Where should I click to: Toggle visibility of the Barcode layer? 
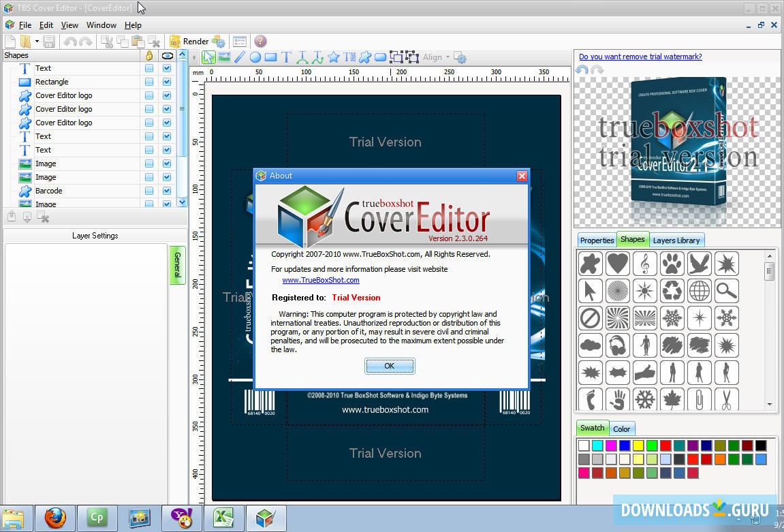pos(167,191)
